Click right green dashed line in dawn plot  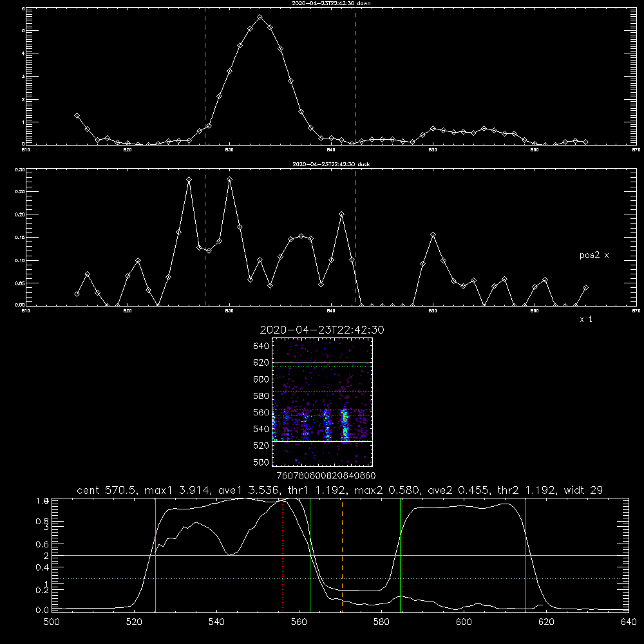point(355,77)
